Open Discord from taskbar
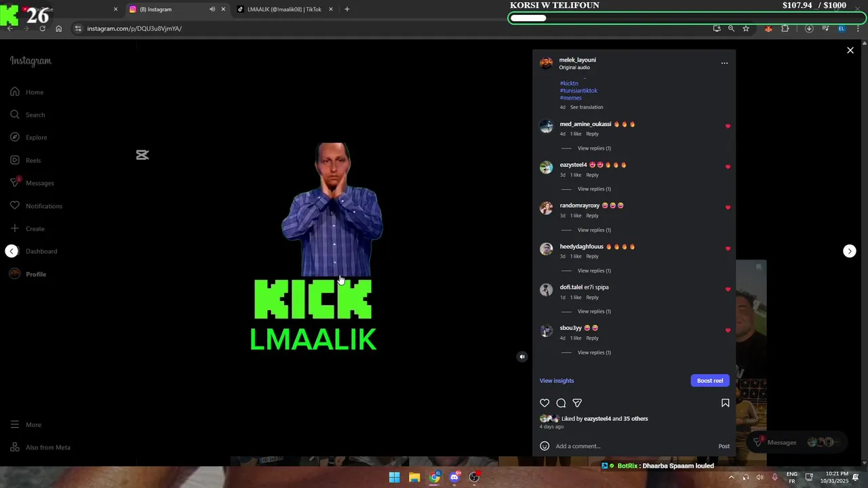This screenshot has height=488, width=868. click(x=454, y=477)
